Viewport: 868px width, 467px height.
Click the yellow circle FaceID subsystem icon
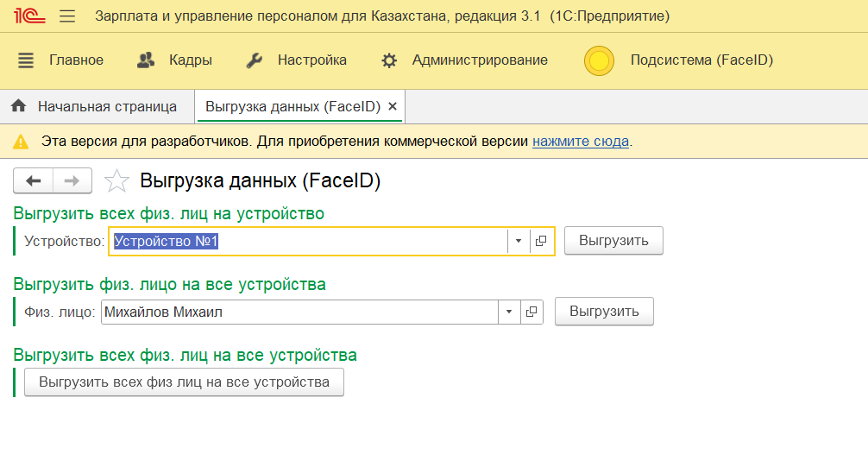click(x=599, y=60)
